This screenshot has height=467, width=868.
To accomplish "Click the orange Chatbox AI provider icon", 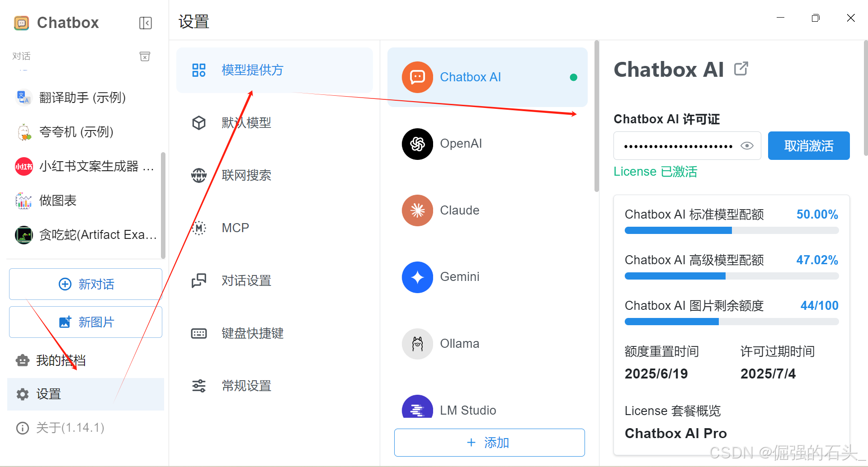I will pos(417,77).
